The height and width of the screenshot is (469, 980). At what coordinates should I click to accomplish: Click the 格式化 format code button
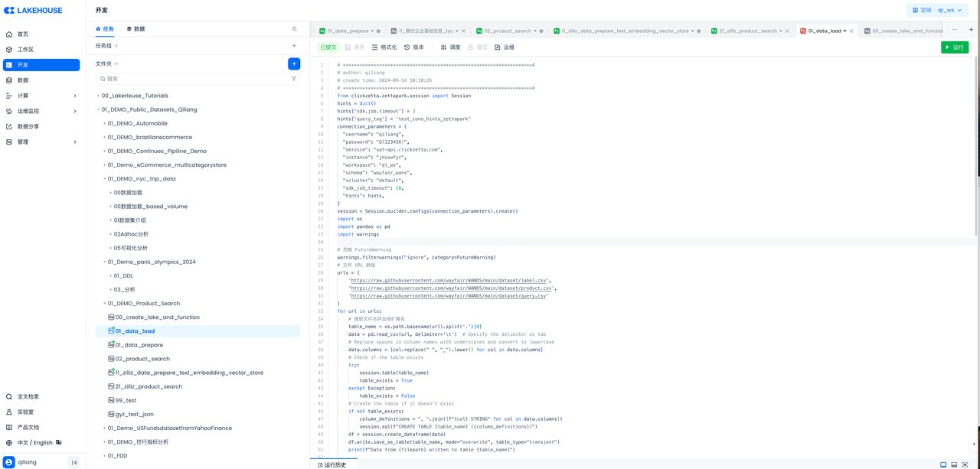tap(384, 47)
